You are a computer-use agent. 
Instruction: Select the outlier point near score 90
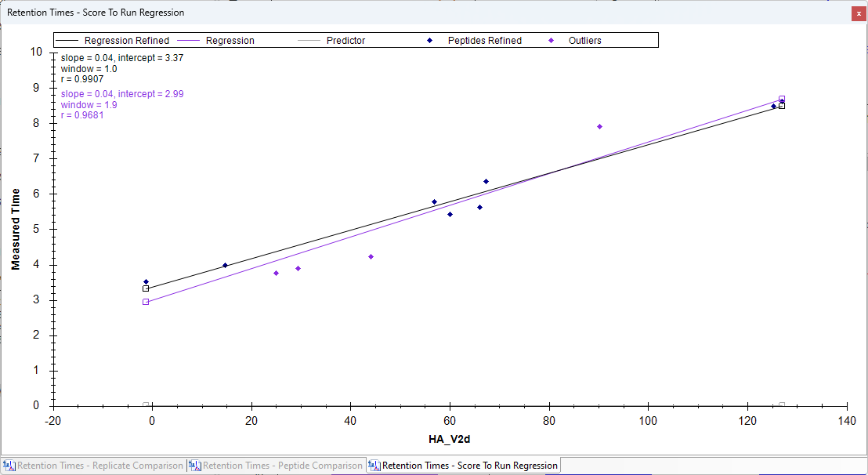599,126
